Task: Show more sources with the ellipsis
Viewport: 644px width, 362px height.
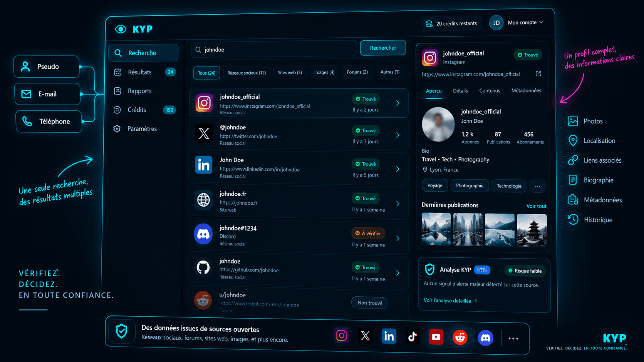Action: 513,339
